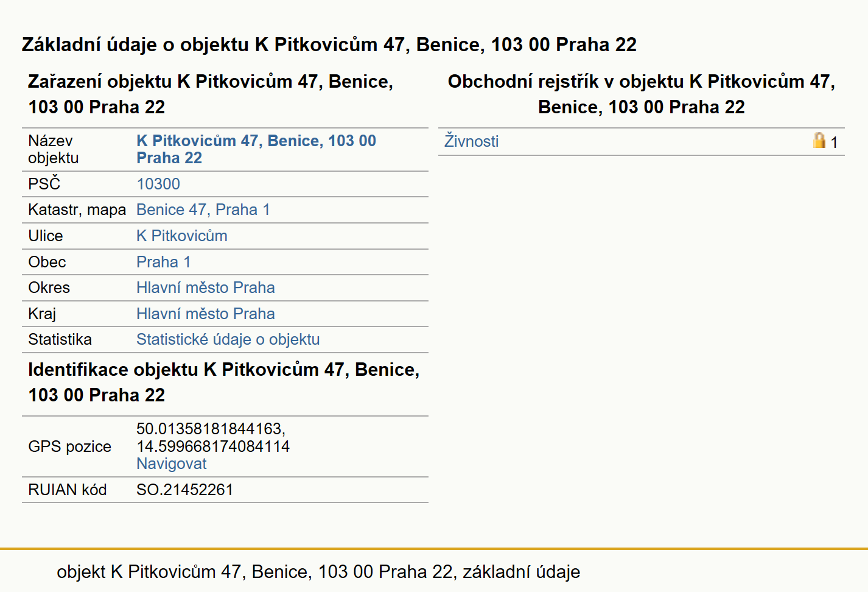868x592 pixels.
Task: Open the Praha 1 municipality link
Action: click(x=164, y=262)
